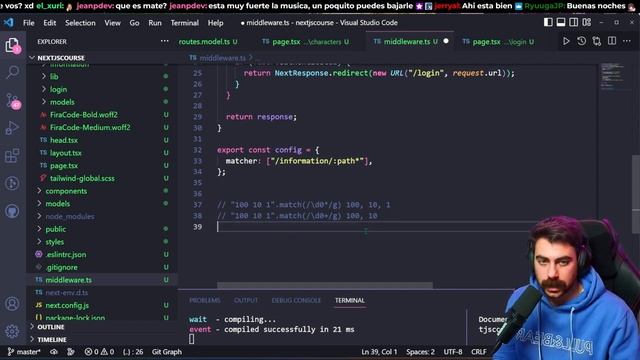Click the editor horizontal scrollbar
This screenshot has height=360, width=640.
(325, 285)
